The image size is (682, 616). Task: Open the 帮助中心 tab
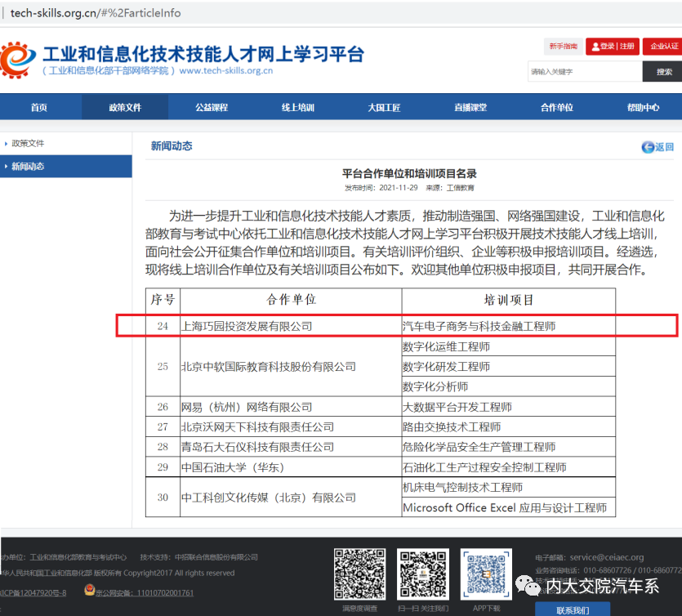tap(643, 108)
